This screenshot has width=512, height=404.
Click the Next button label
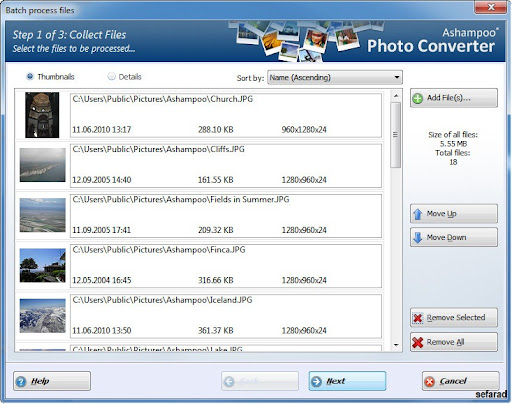coord(336,381)
